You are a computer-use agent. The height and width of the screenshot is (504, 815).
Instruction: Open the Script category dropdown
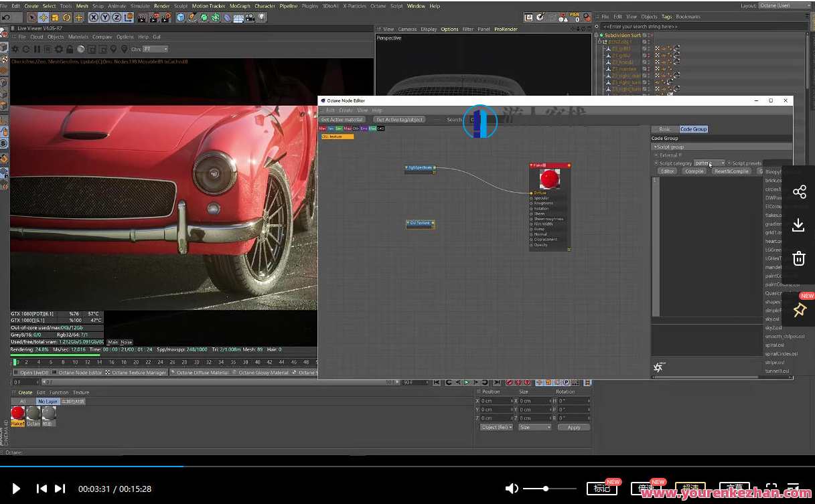(x=709, y=163)
